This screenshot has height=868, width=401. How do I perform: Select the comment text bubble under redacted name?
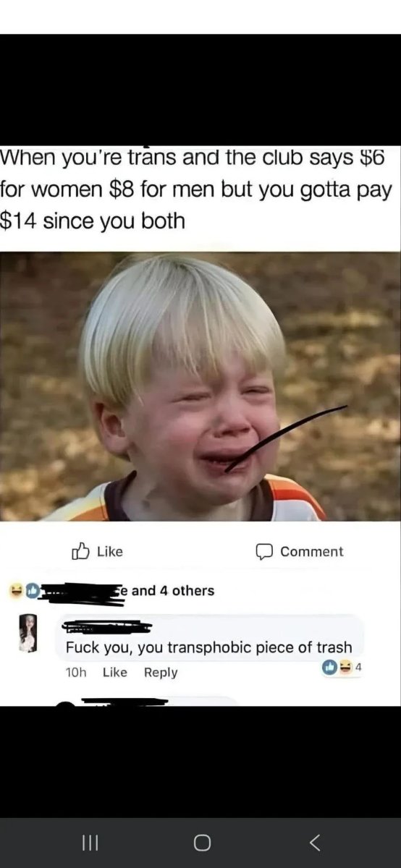210,637
